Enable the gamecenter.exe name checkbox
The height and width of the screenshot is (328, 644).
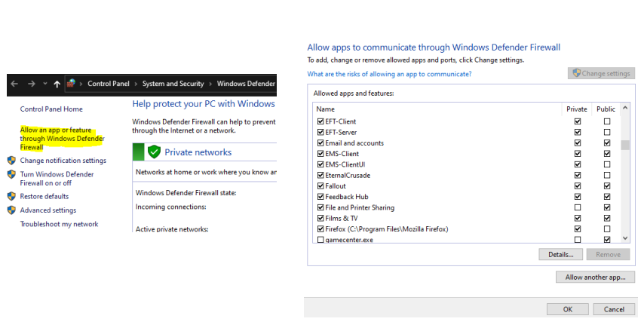point(320,240)
